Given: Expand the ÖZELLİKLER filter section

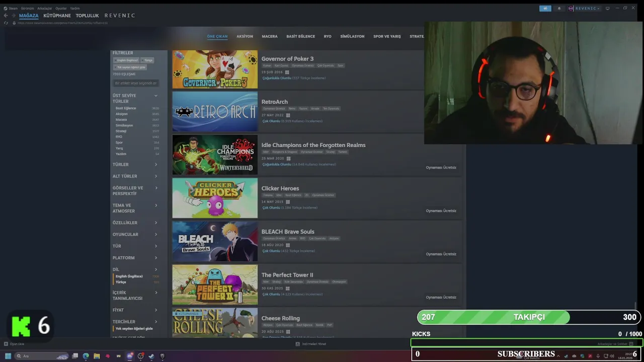Looking at the screenshot, I should (x=135, y=223).
